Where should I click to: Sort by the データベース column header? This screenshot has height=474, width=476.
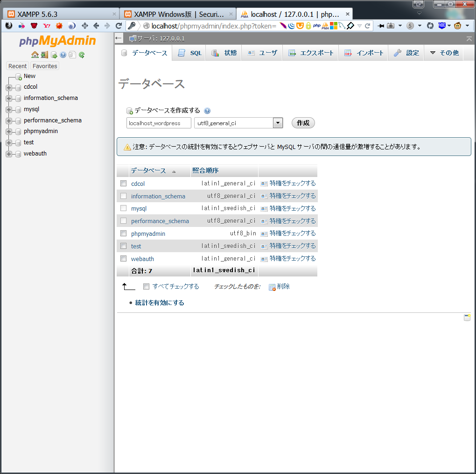click(148, 171)
